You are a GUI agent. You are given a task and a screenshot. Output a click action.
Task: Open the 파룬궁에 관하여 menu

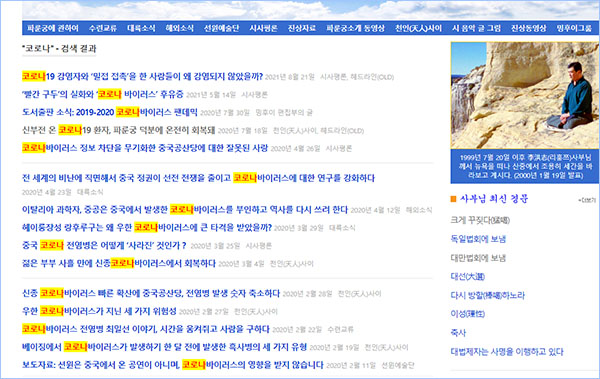click(52, 28)
